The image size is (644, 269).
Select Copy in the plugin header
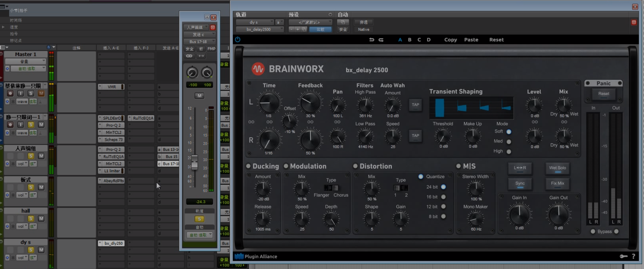[x=450, y=40]
